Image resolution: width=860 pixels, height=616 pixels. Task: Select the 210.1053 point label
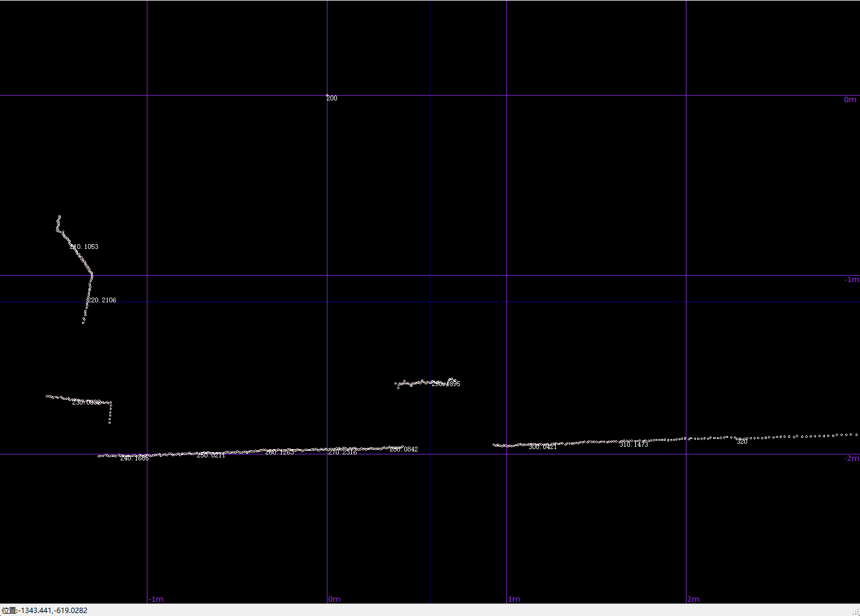click(x=84, y=247)
